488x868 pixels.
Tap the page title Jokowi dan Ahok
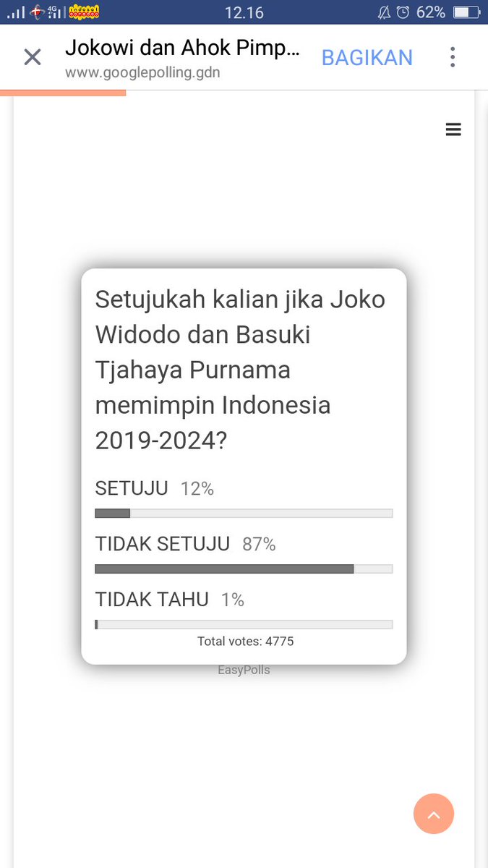(181, 48)
